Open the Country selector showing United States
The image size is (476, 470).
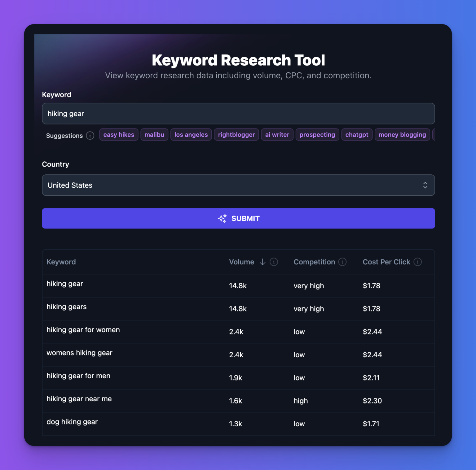[x=239, y=185]
